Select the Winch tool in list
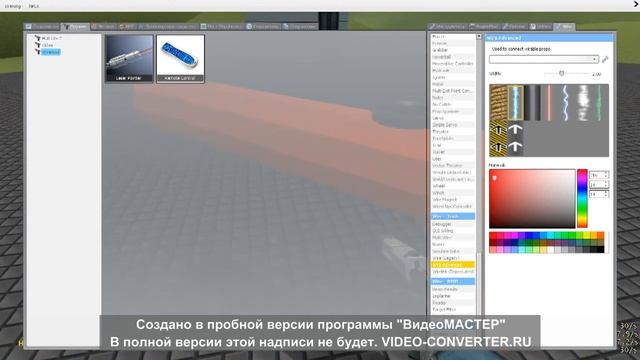Image resolution: width=640 pixels, height=360 pixels. [x=452, y=193]
